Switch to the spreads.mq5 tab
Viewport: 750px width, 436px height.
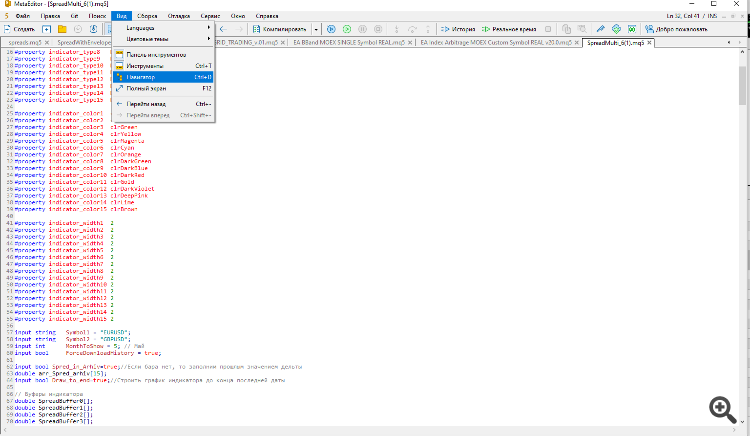pyautogui.click(x=24, y=43)
